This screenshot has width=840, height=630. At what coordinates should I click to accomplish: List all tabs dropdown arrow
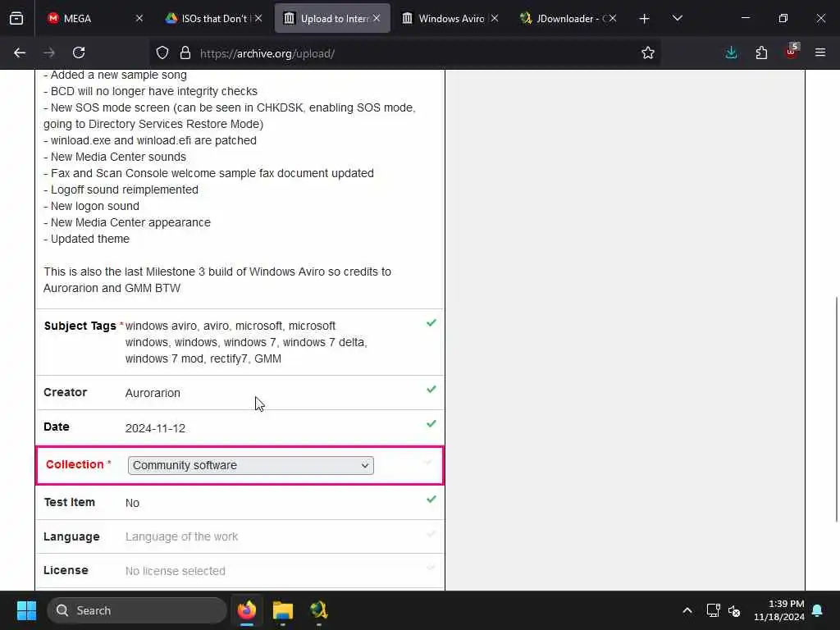pos(677,19)
